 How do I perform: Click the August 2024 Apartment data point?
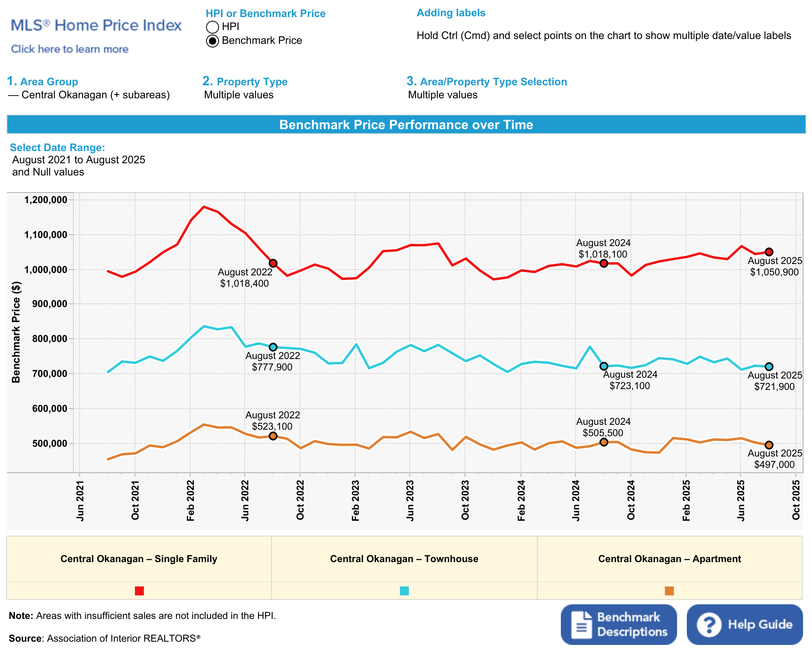pyautogui.click(x=604, y=442)
